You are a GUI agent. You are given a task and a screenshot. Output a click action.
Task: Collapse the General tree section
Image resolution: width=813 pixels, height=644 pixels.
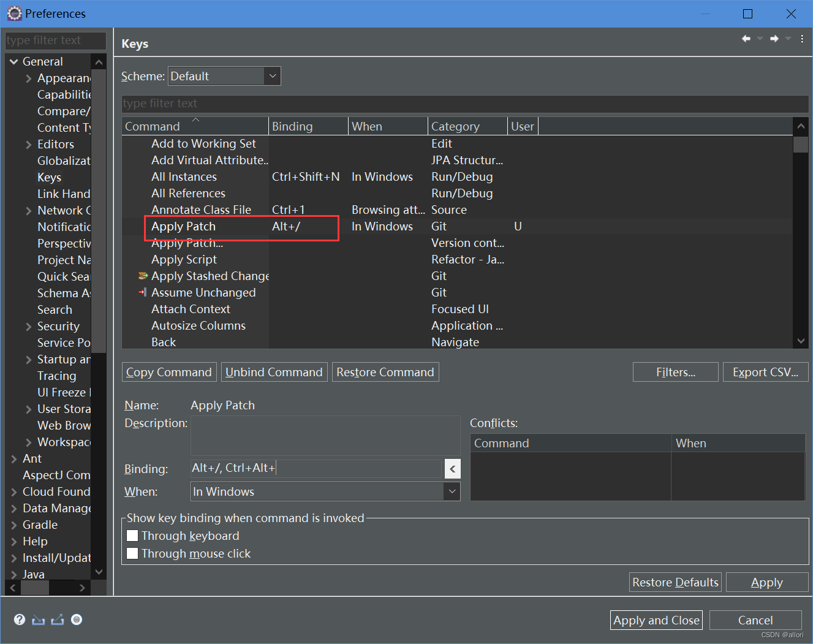(13, 61)
